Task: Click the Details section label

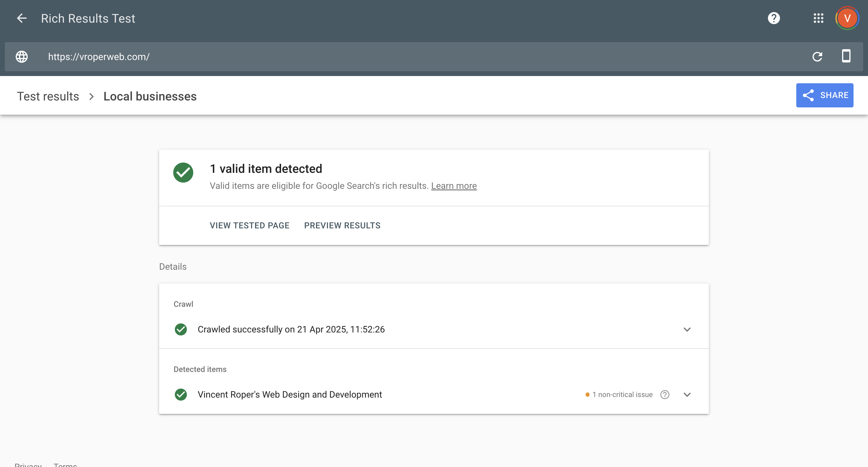Action: coord(173,267)
